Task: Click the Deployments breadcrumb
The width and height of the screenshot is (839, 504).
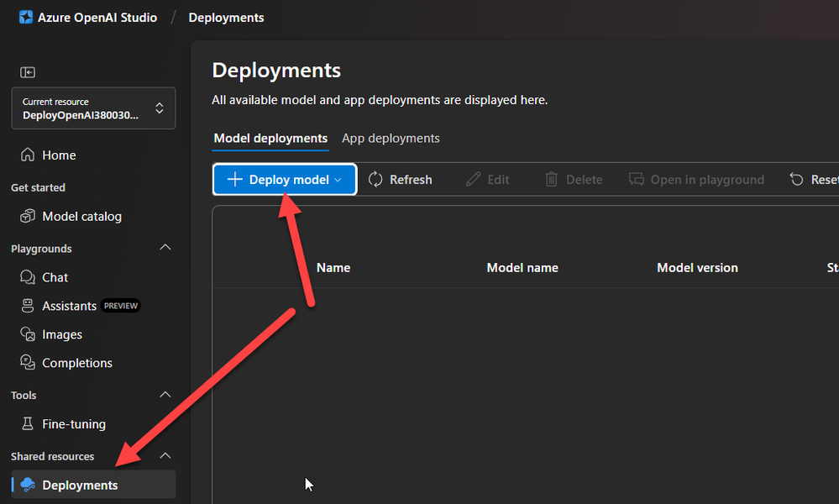Action: click(x=227, y=17)
